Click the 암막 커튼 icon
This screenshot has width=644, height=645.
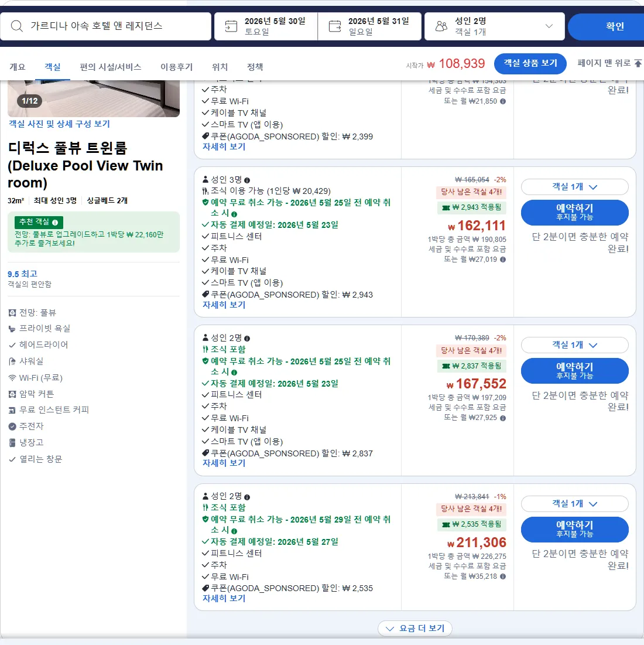(12, 394)
